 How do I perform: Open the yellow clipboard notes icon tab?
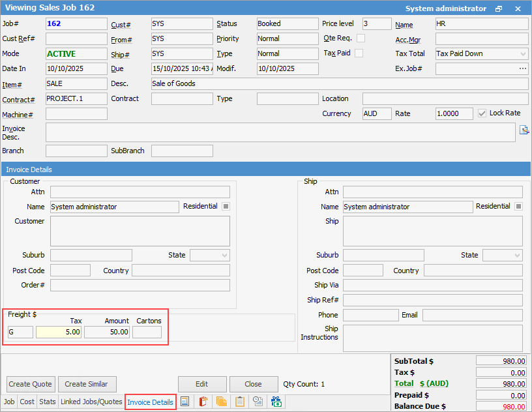tap(240, 402)
